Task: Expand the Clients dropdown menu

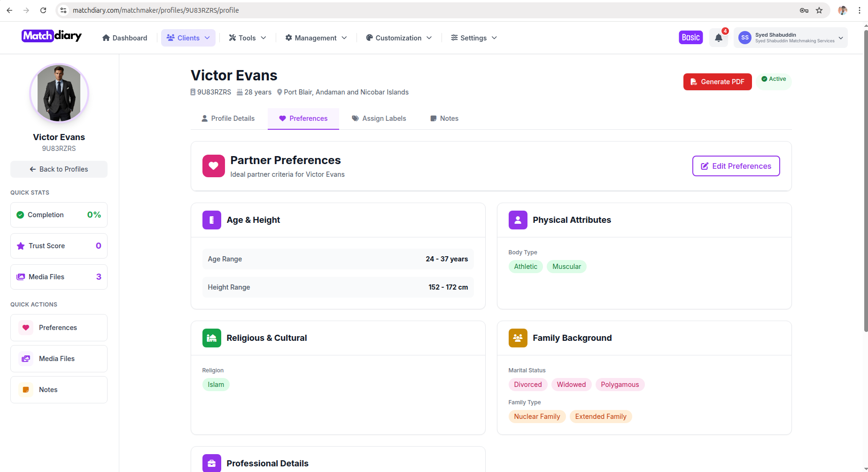Action: (188, 38)
